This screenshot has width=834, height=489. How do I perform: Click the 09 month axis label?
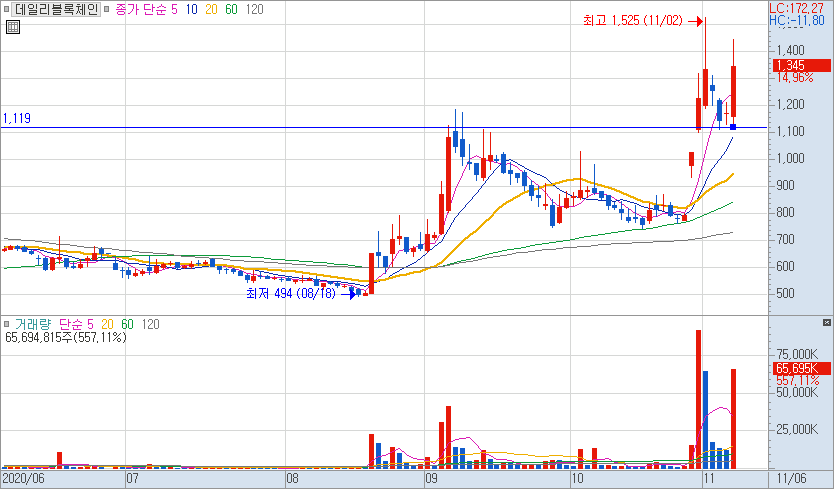click(431, 478)
